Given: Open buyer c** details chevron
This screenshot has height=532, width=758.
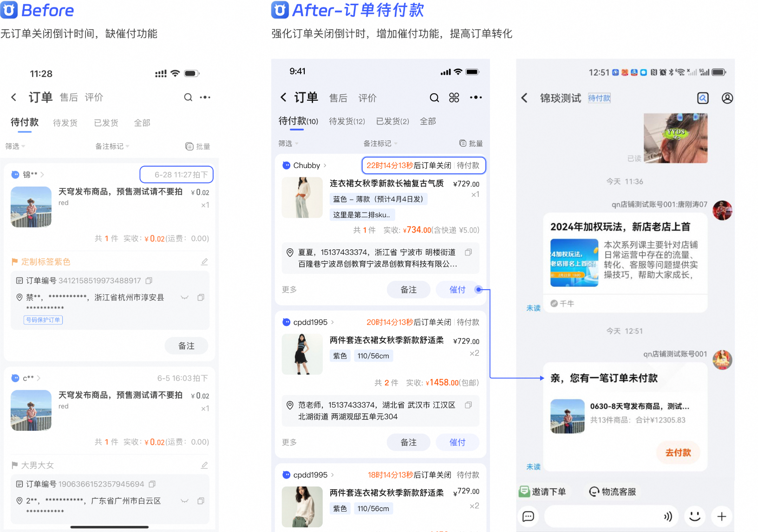Looking at the screenshot, I should pos(39,378).
